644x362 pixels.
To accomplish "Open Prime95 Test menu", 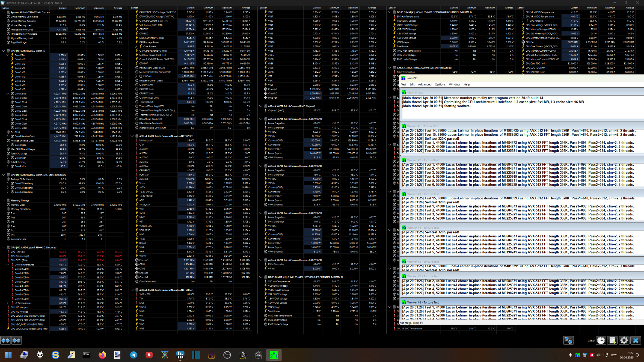I will 403,84.
